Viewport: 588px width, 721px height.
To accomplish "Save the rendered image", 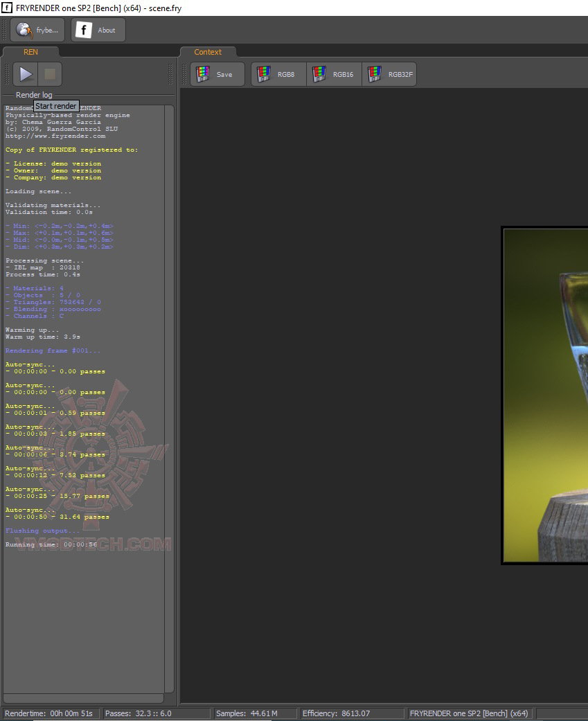I will click(217, 74).
